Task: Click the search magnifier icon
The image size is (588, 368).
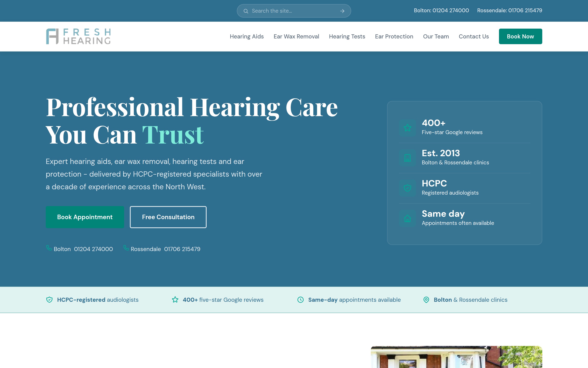Action: (x=246, y=11)
